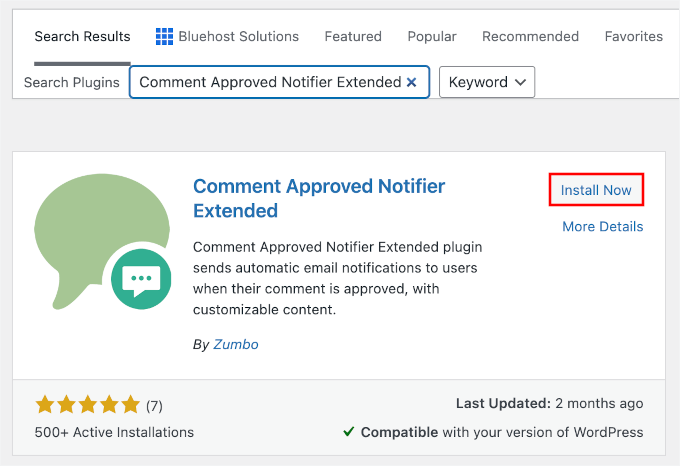
Task: Click the plugin description paragraph
Action: (x=337, y=278)
